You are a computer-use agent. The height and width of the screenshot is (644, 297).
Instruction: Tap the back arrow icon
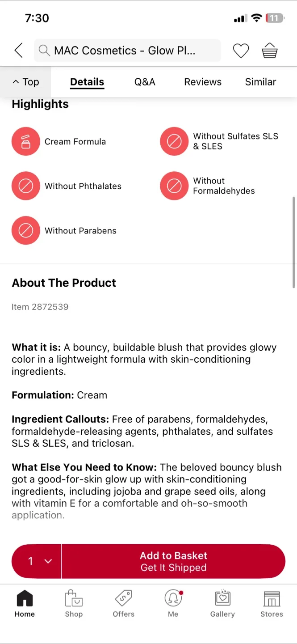click(x=18, y=51)
